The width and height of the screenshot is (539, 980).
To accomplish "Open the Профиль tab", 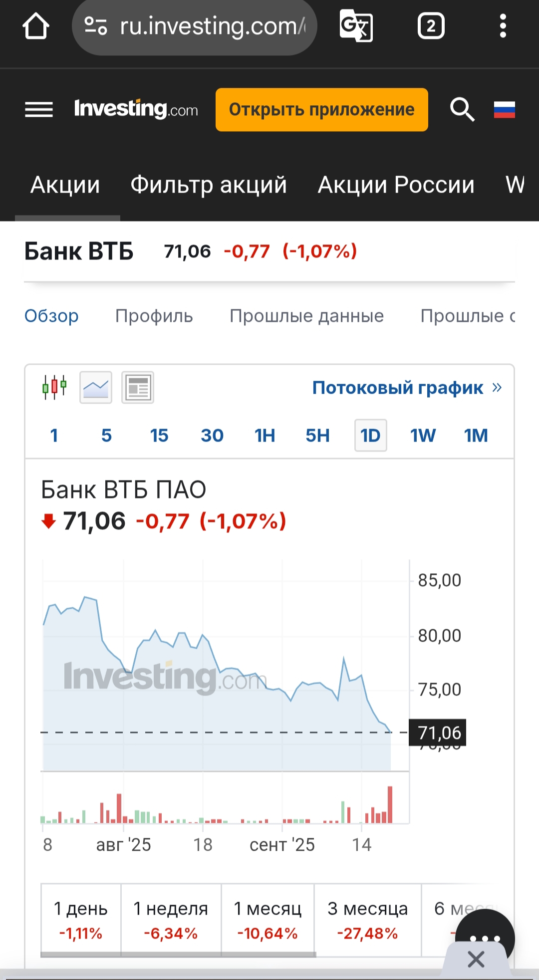I will click(154, 316).
